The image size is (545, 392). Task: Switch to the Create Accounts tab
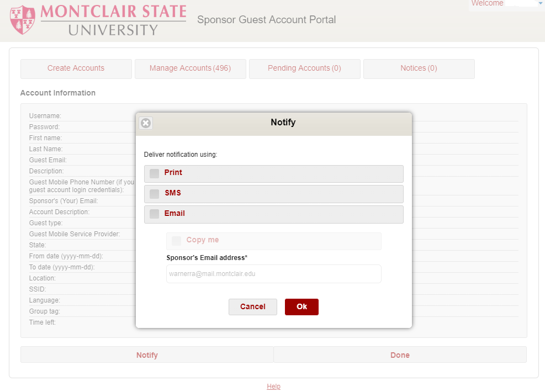click(76, 68)
